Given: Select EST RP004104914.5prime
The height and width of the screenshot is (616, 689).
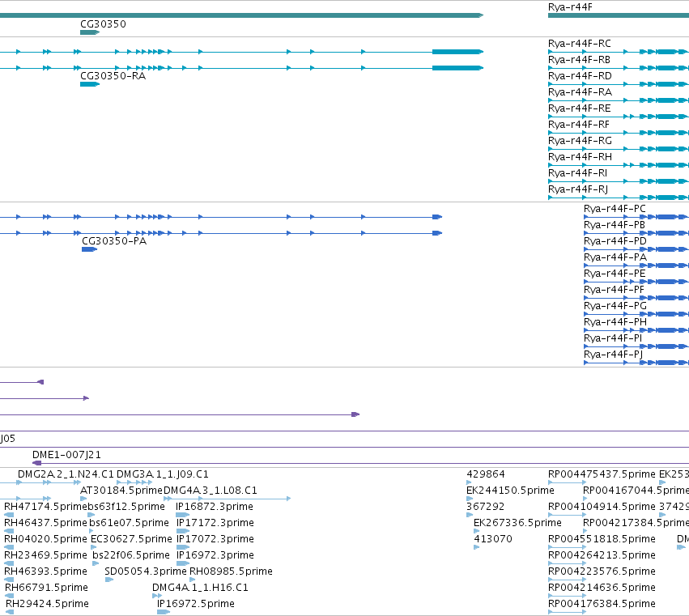Looking at the screenshot, I should click(602, 507).
